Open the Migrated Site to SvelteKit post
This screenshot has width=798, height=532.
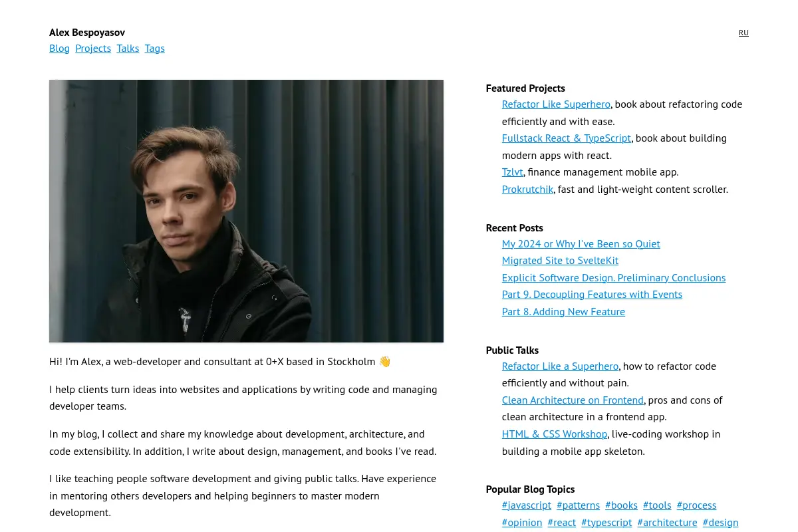(560, 261)
